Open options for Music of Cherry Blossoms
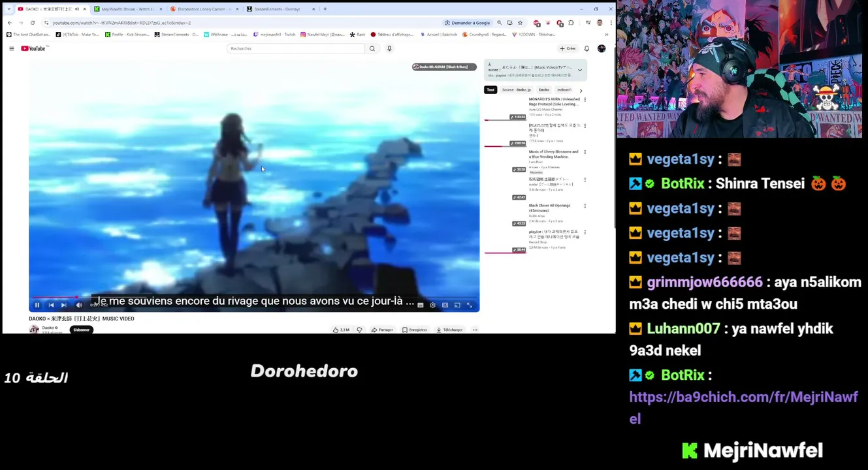The height and width of the screenshot is (470, 868). [585, 152]
